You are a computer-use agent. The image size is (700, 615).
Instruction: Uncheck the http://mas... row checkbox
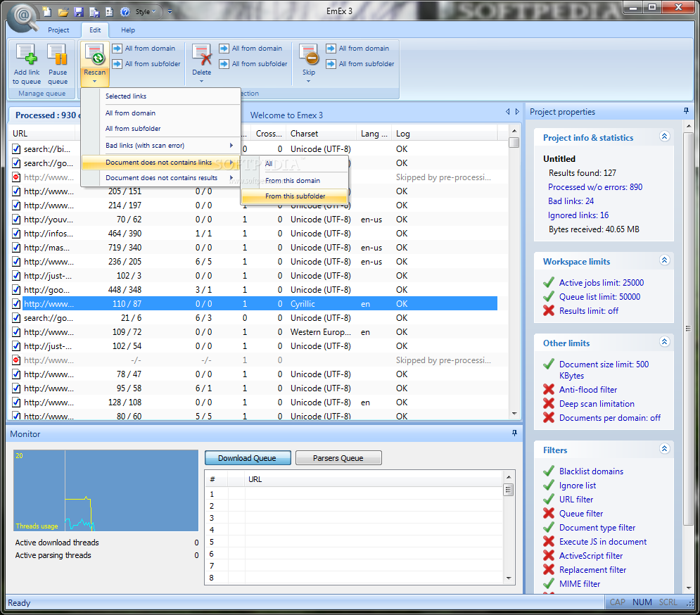tap(16, 248)
